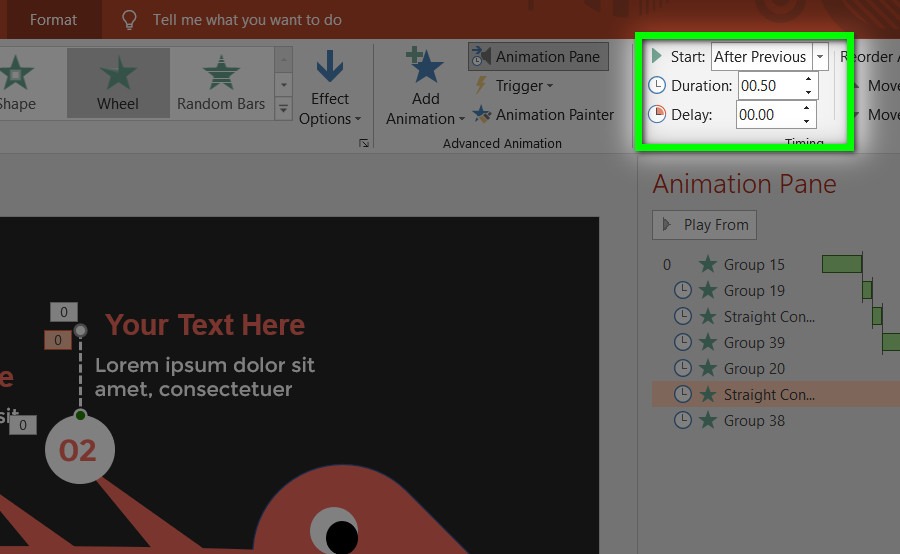Select the Random Bars animation effect

[220, 83]
